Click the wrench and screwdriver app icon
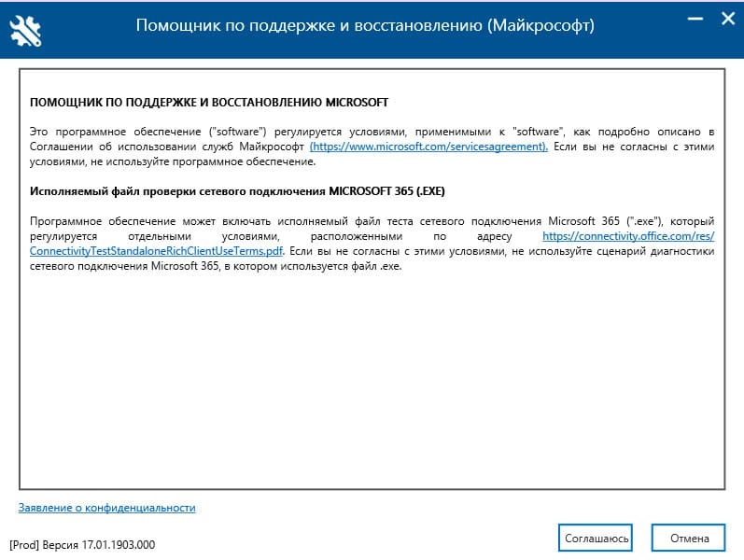Screen dimensions: 744x560 [x=25, y=31]
